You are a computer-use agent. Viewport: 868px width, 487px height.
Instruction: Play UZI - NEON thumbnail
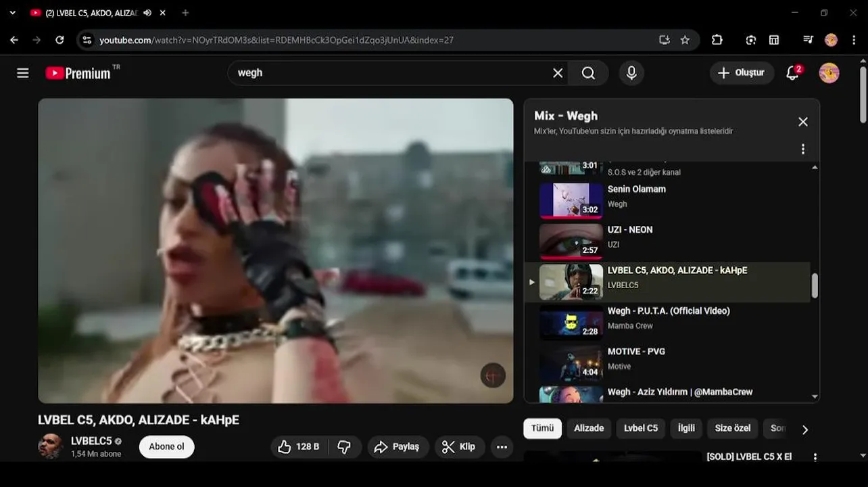tap(571, 240)
